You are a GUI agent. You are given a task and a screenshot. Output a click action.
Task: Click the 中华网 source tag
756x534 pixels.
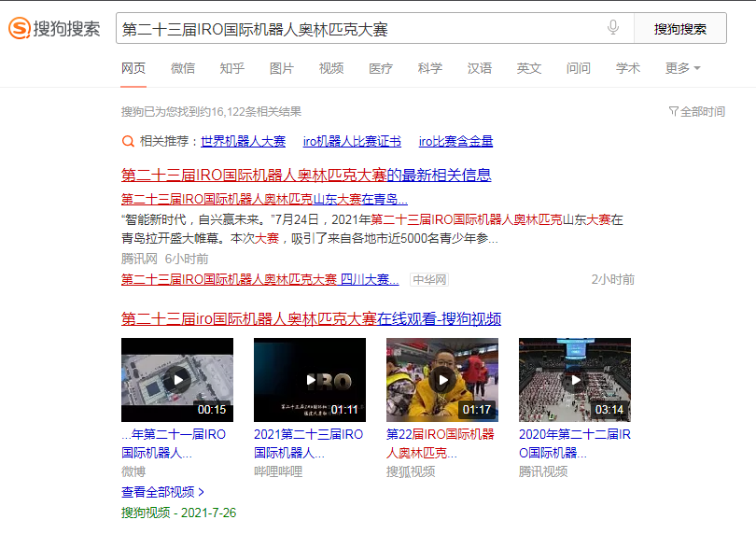[x=429, y=280]
